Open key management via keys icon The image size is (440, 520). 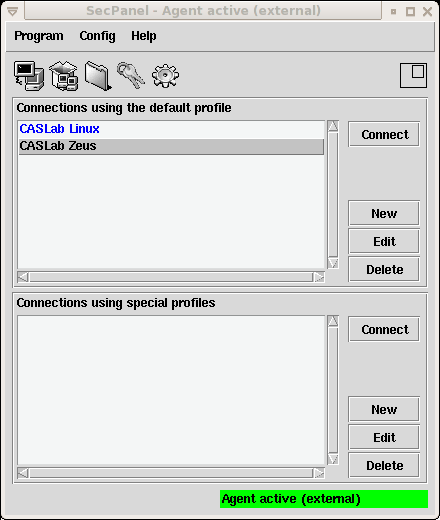tap(131, 76)
